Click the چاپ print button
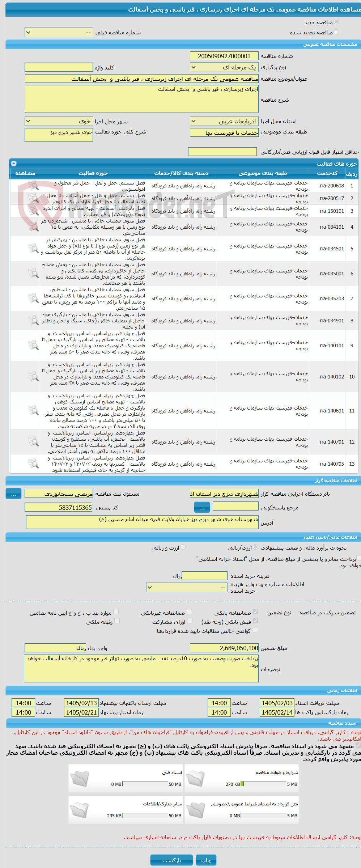 click(x=206, y=860)
